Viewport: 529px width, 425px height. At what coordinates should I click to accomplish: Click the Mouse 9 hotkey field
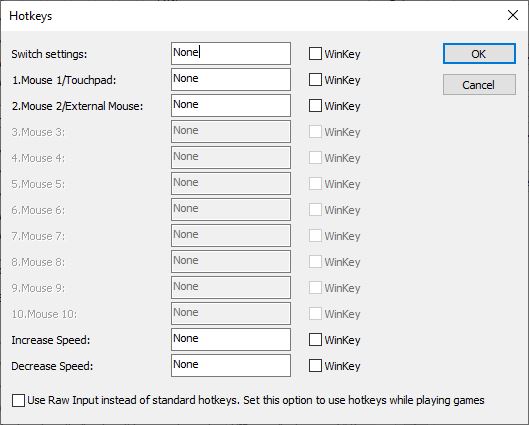[231, 287]
